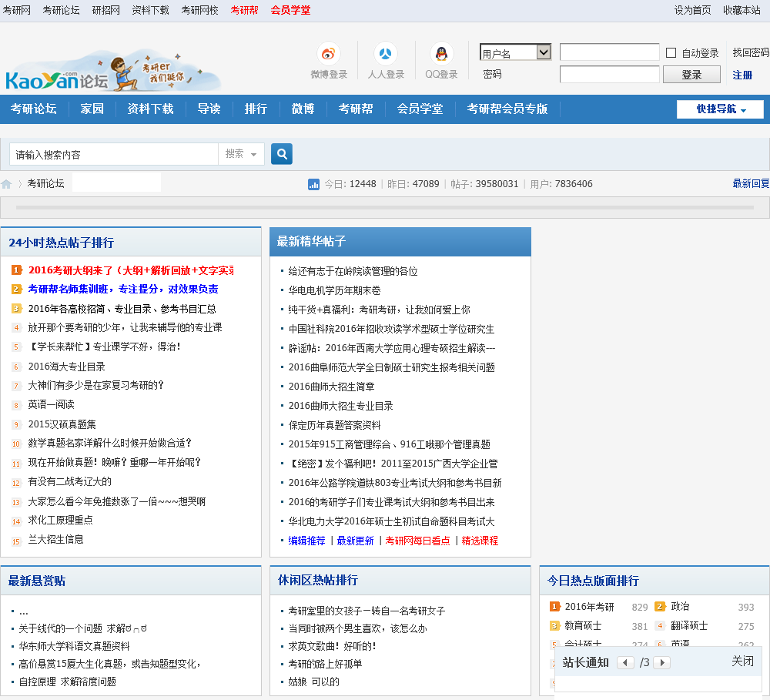Close the 站长通知 notice panel

742,661
